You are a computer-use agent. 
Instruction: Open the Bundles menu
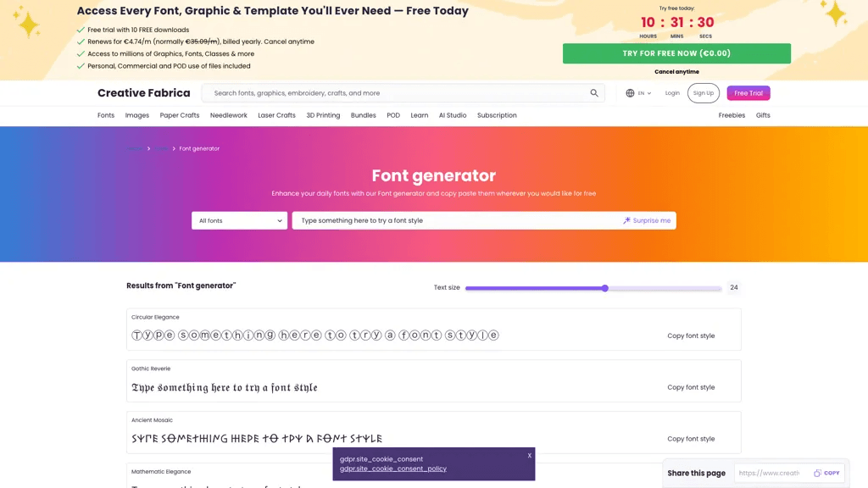[x=363, y=115]
